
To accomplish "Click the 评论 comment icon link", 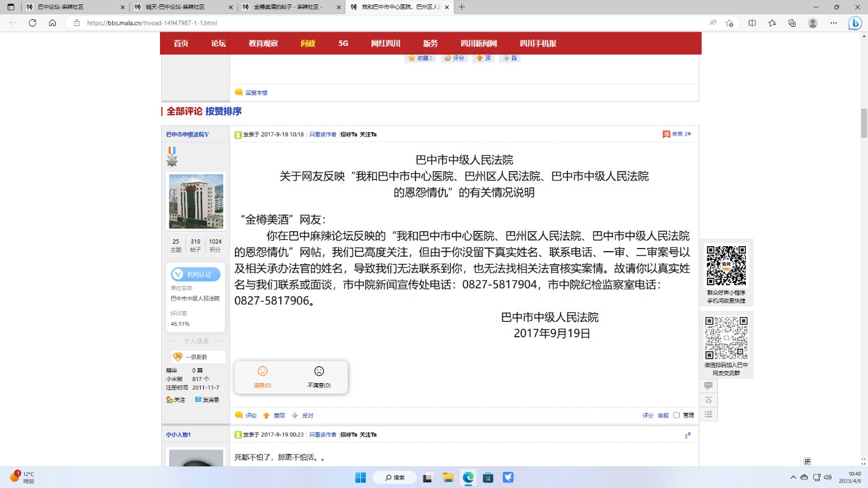I will coord(246,415).
